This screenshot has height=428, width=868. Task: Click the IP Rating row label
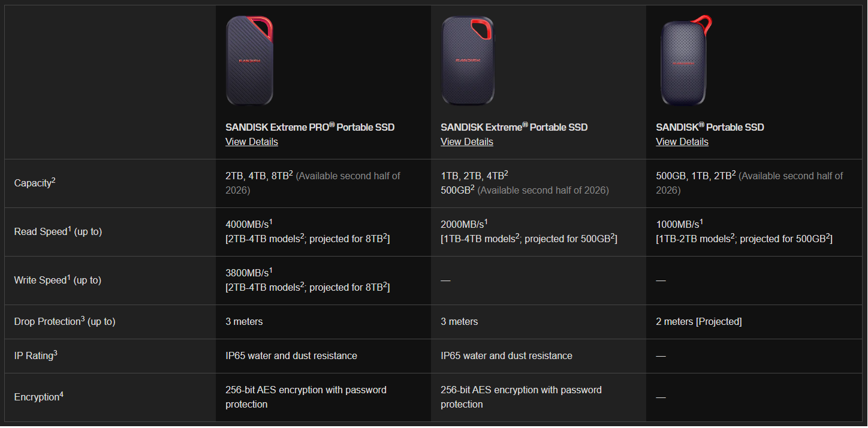pos(36,355)
